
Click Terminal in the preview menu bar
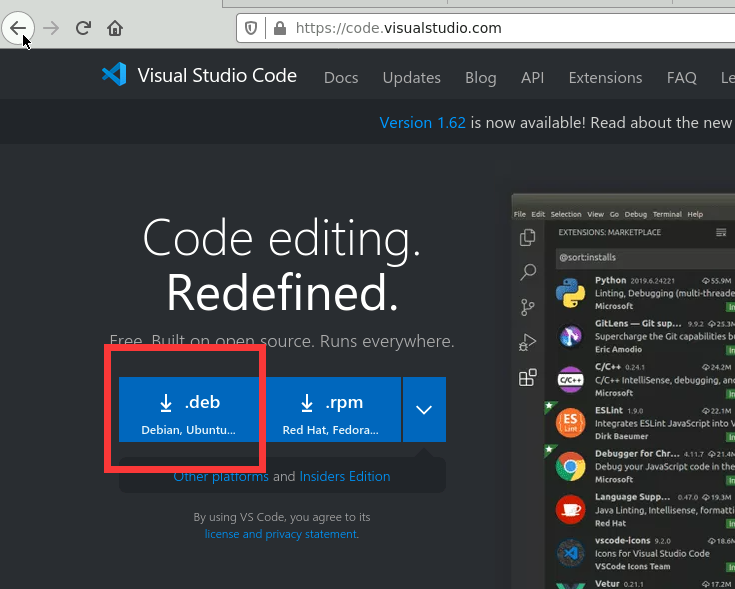click(667, 214)
